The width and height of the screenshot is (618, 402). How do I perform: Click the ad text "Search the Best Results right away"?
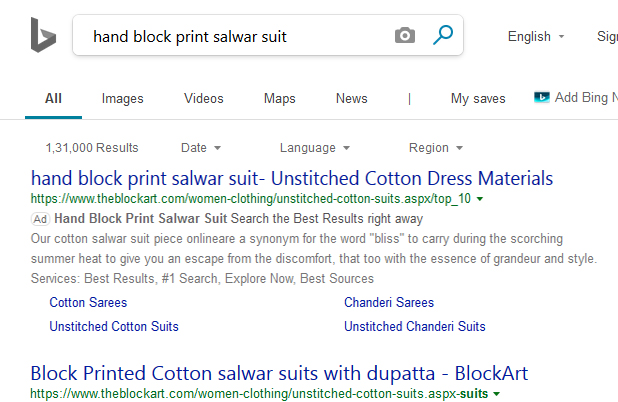(327, 219)
